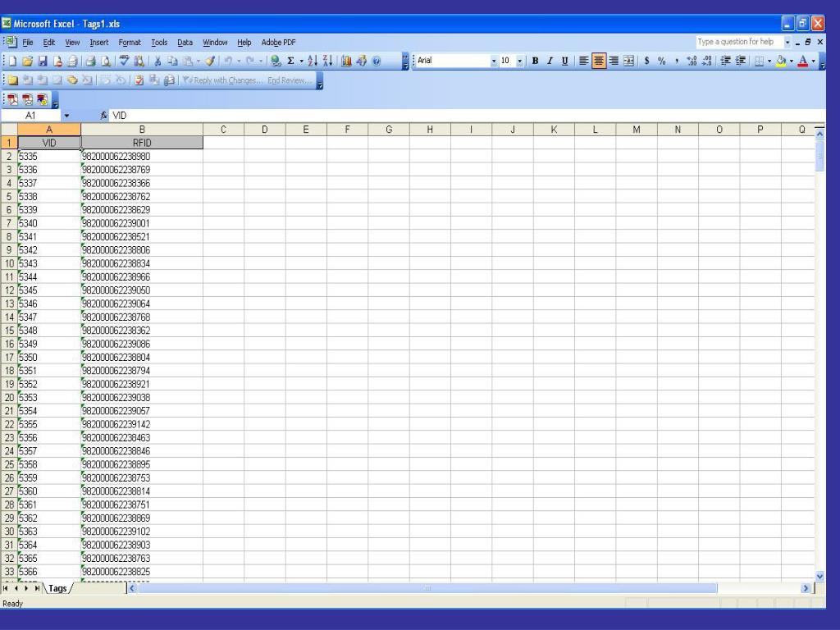Toggle Align Right

[x=614, y=61]
